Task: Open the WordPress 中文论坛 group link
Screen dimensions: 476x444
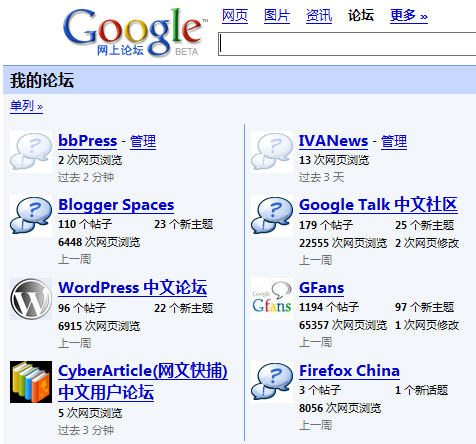Action: point(133,288)
